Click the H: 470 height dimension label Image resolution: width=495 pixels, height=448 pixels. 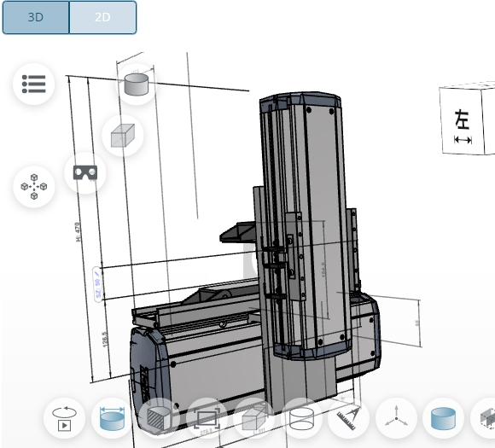pos(78,232)
